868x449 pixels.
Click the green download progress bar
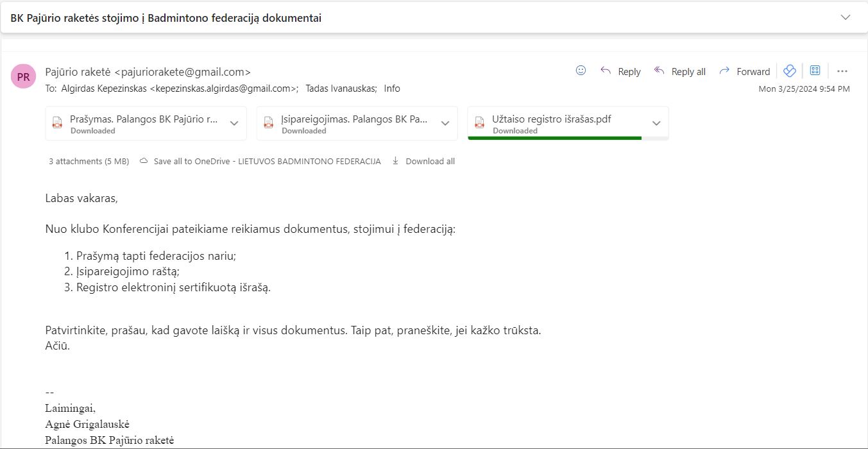[554, 137]
